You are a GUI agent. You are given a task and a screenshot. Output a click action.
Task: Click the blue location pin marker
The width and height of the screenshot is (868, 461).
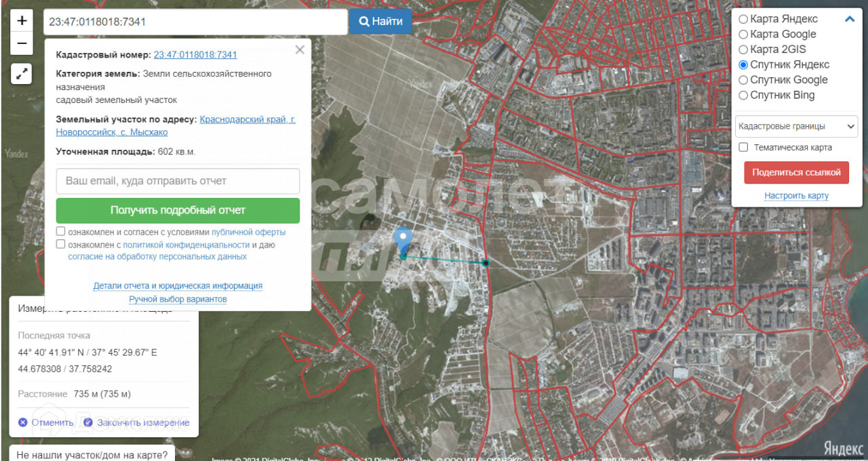403,241
